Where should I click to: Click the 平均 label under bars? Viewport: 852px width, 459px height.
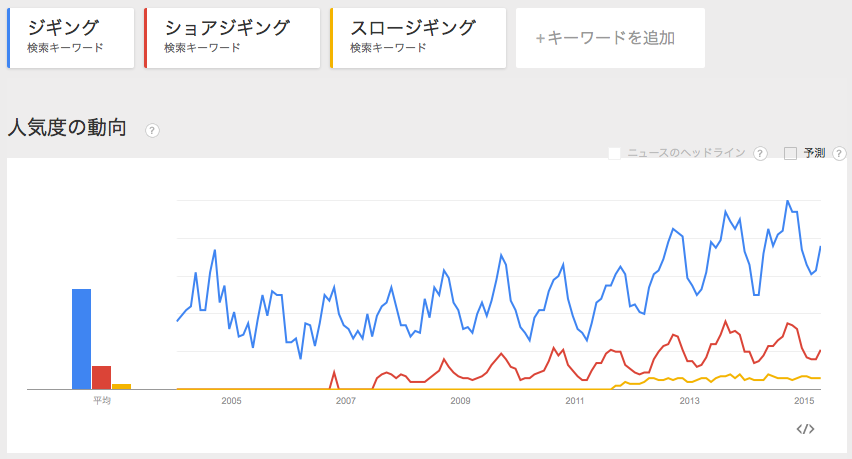pyautogui.click(x=102, y=401)
